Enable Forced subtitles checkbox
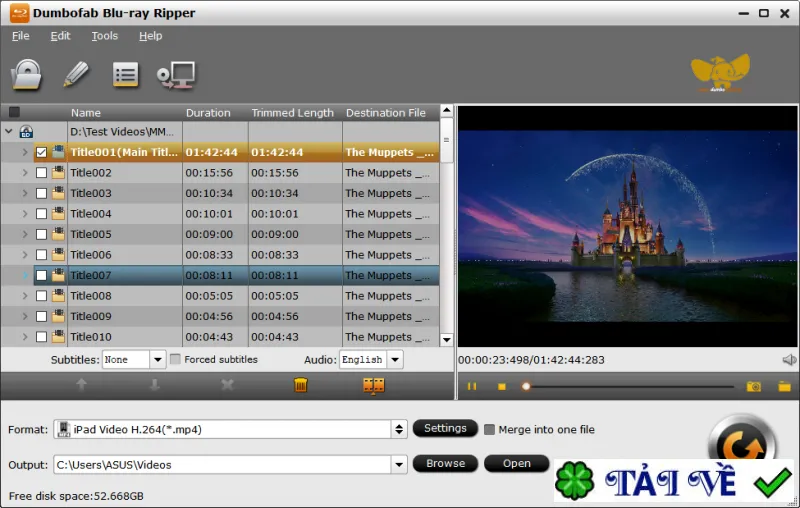 [175, 360]
